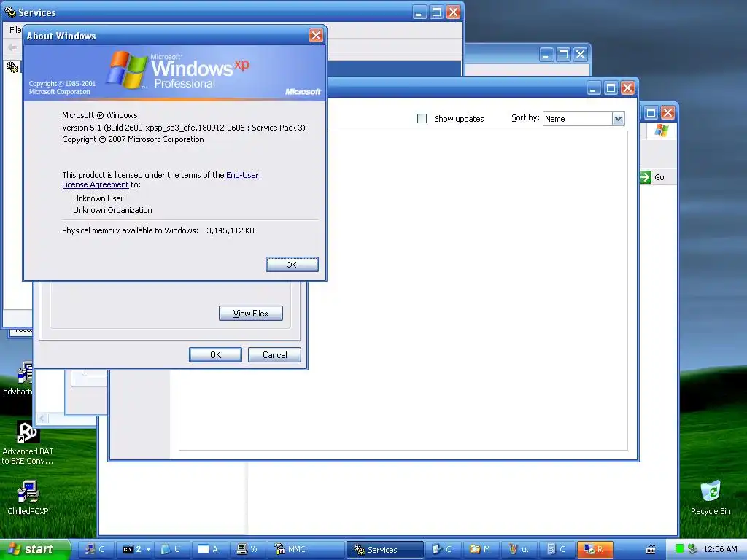Click Safely Remove Hardware tray icon
The image size is (747, 560).
[x=693, y=549]
